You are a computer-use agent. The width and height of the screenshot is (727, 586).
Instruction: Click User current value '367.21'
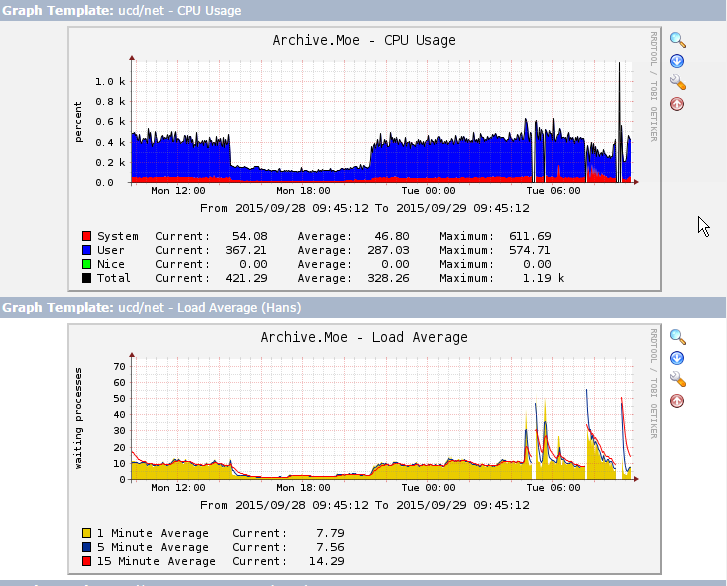[x=246, y=250]
